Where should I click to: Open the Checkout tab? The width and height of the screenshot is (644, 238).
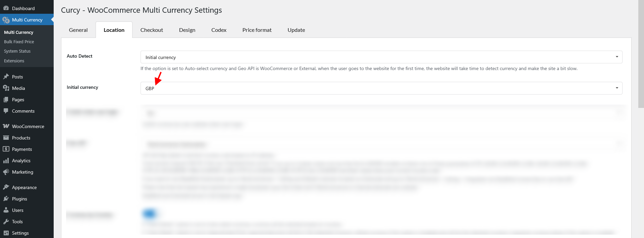pyautogui.click(x=152, y=30)
